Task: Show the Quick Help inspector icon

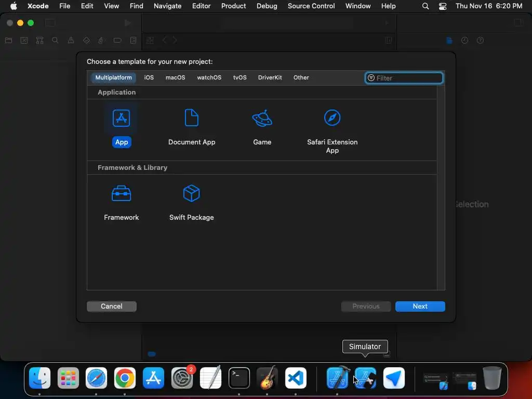Action: 480,41
